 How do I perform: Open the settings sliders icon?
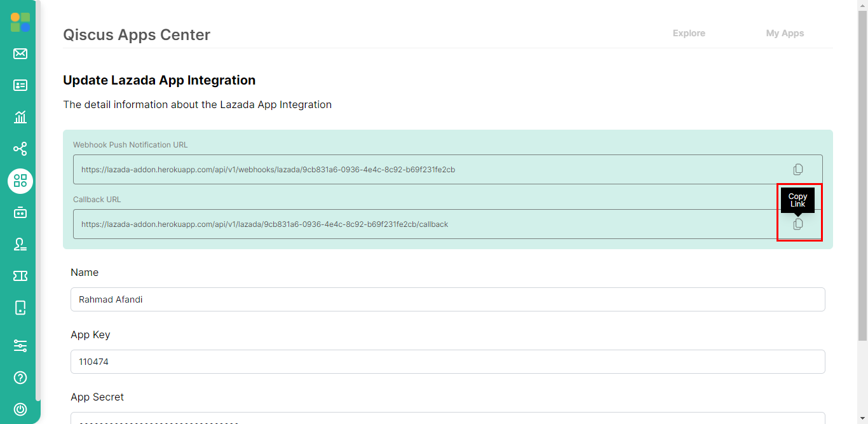(x=20, y=346)
